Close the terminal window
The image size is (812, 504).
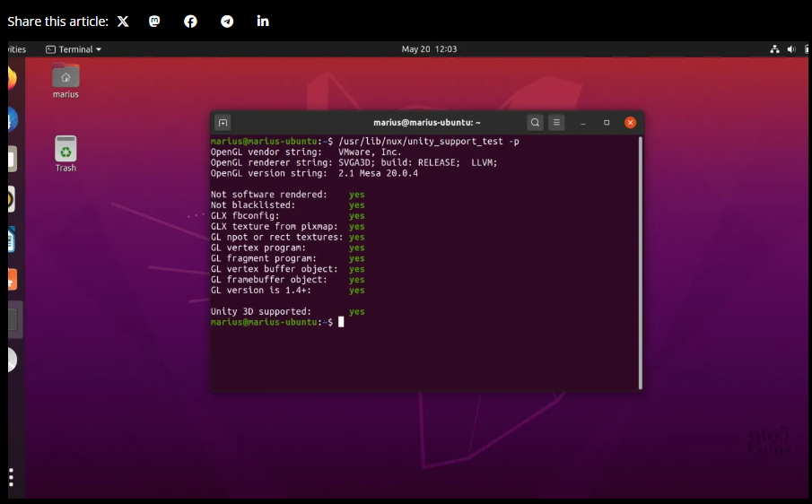(x=630, y=123)
